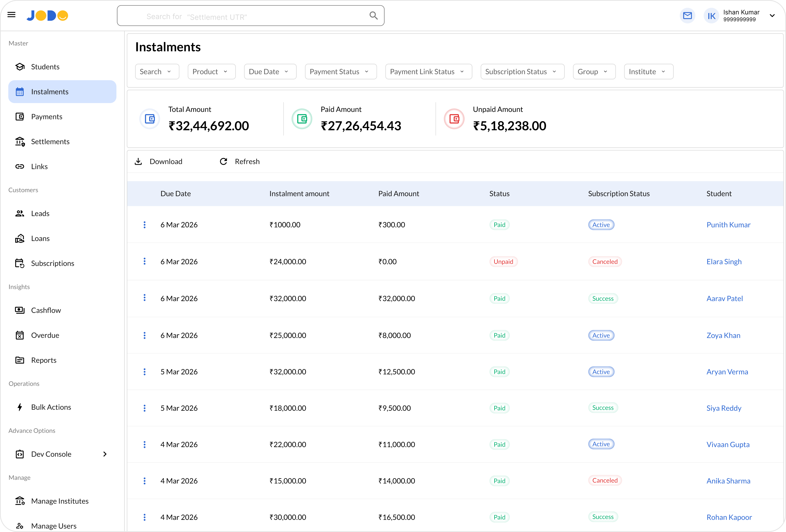
Task: Open row options for Punith Kumar
Action: 144,225
